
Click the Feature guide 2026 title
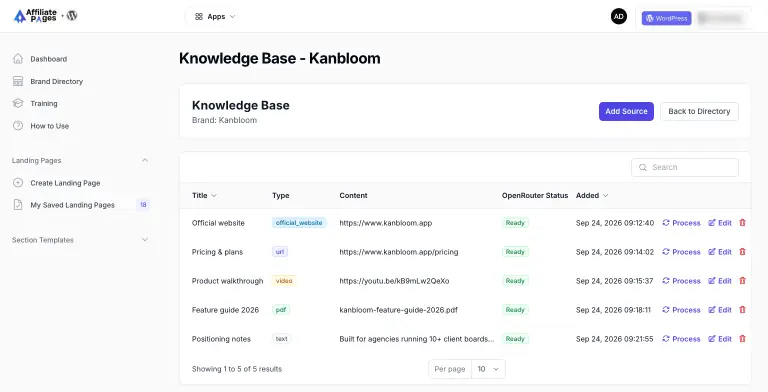point(225,310)
